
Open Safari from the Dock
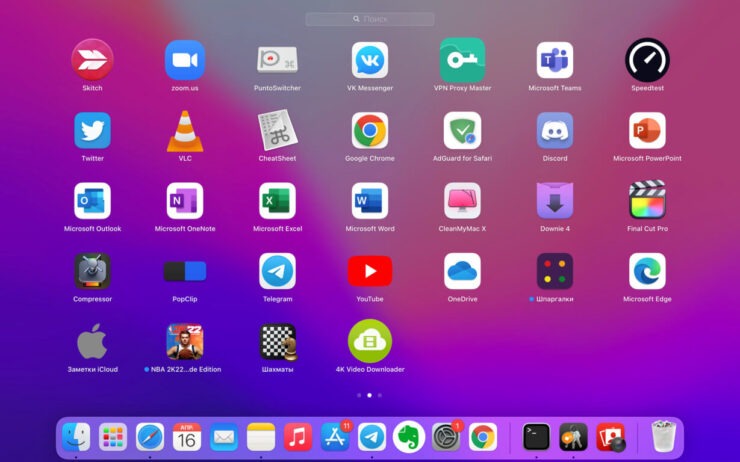point(150,437)
